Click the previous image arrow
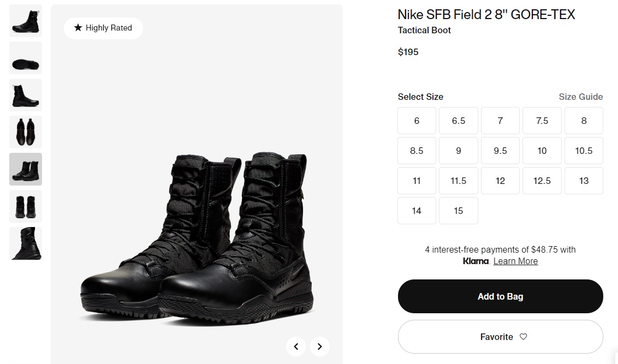This screenshot has height=364, width=618. (296, 346)
